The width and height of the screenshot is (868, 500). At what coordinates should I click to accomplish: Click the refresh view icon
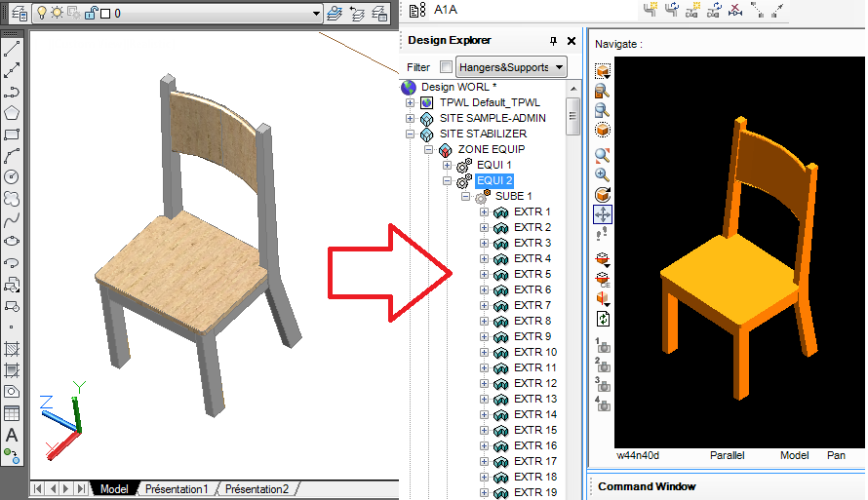click(x=603, y=319)
